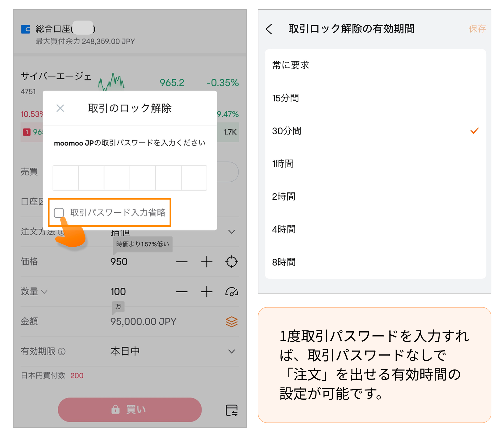Viewport: 504px width, 437px height.
Task: Expand the 有効期限 本日中 dropdown
Action: (231, 351)
